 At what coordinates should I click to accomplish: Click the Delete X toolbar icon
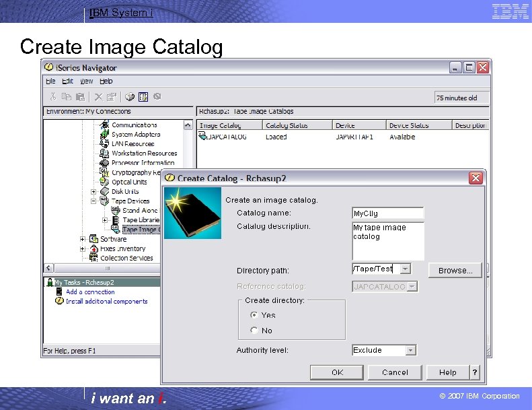(98, 97)
